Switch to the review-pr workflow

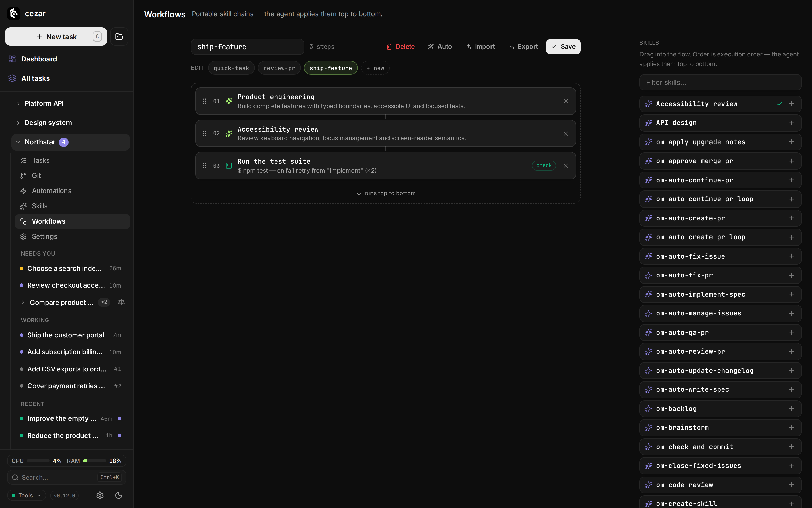click(x=279, y=68)
